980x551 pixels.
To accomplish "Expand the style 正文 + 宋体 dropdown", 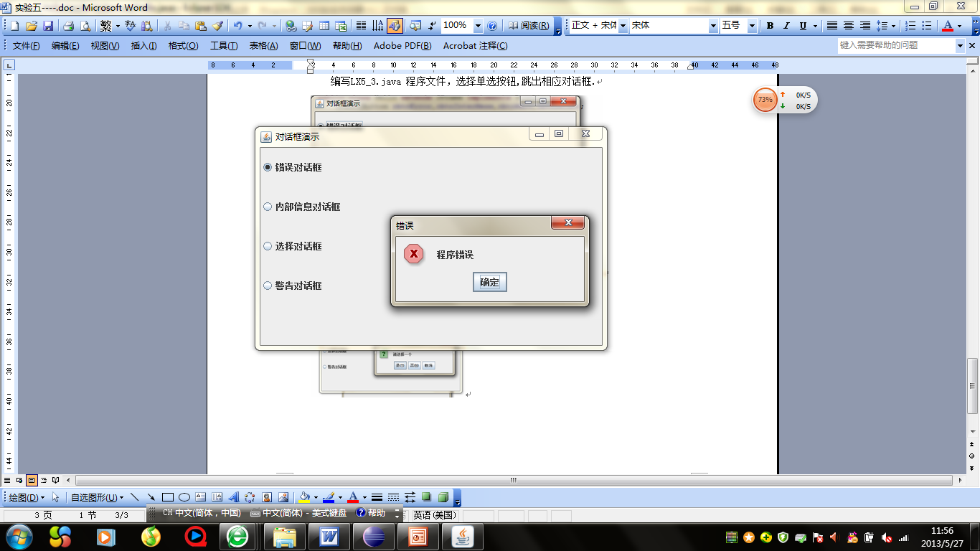I will pyautogui.click(x=623, y=26).
